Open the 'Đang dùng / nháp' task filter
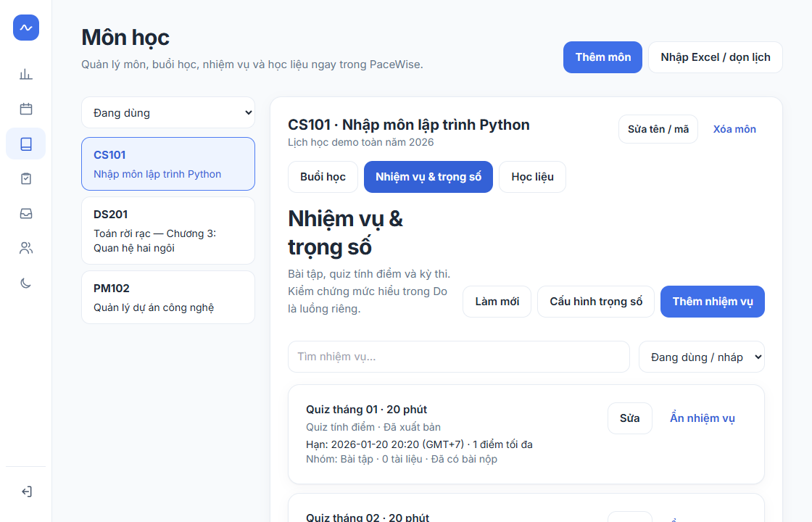The width and height of the screenshot is (812, 522). 702,357
